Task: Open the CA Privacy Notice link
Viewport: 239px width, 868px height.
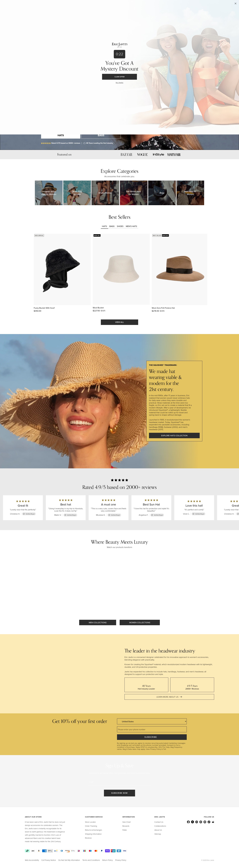Action: (x=49, y=860)
